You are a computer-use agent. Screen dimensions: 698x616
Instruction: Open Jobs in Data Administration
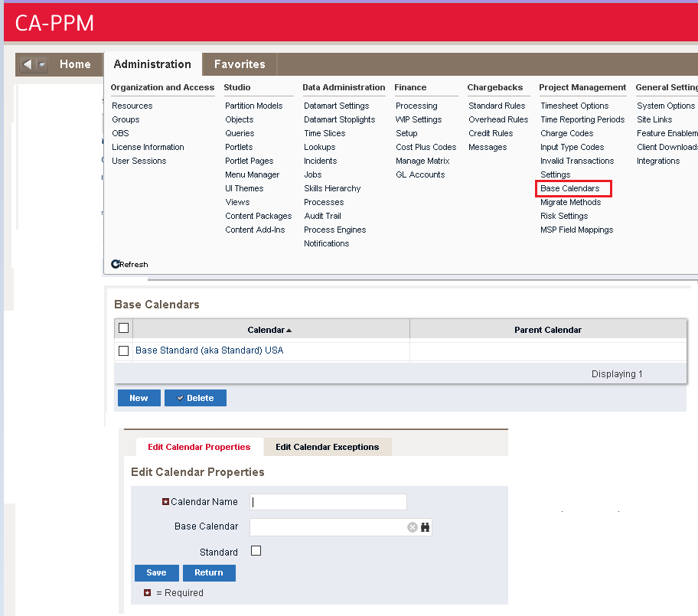point(312,174)
